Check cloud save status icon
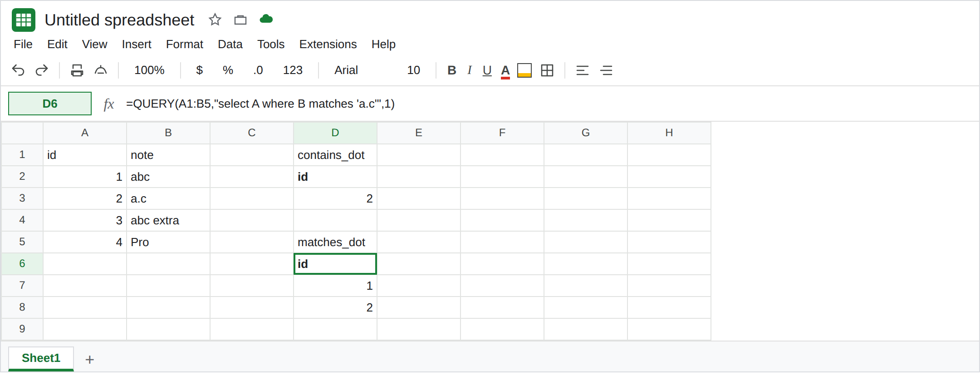980x376 pixels. click(266, 19)
